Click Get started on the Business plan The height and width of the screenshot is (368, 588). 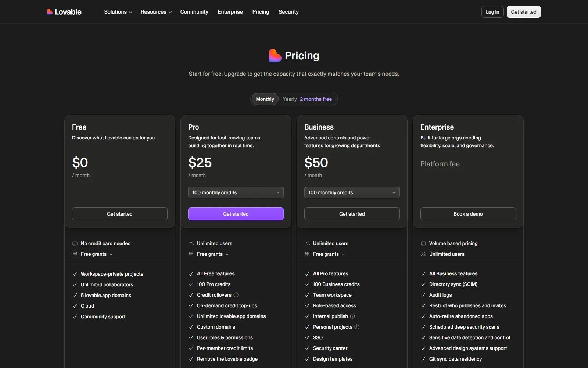click(x=352, y=214)
